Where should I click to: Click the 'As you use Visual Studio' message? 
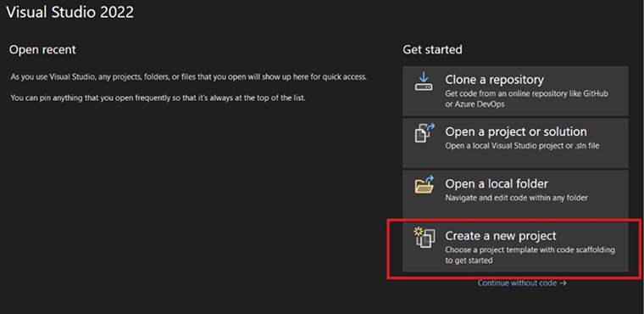[x=188, y=77]
